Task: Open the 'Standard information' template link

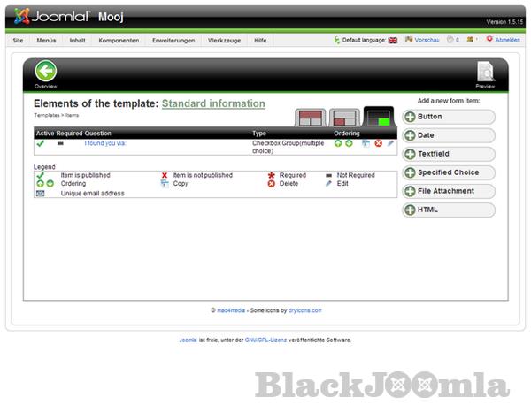Action: click(x=213, y=103)
